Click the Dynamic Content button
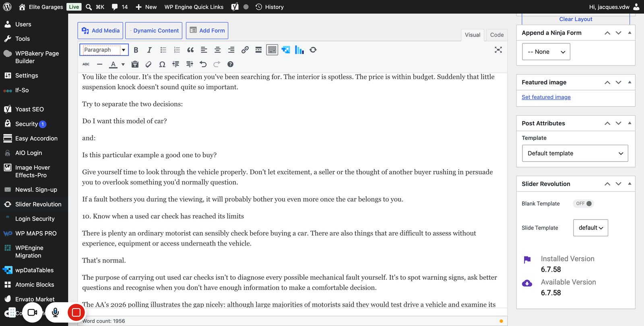The image size is (644, 326). tap(154, 31)
